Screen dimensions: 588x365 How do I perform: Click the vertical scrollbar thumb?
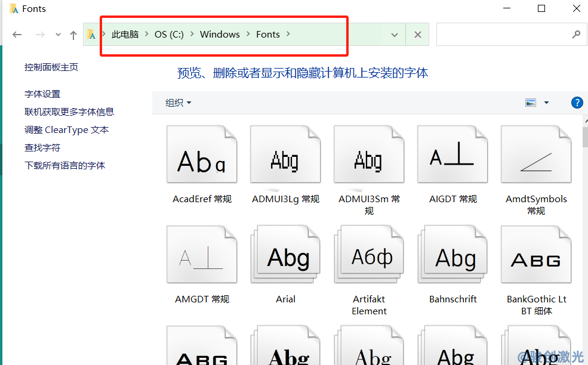pyautogui.click(x=586, y=137)
